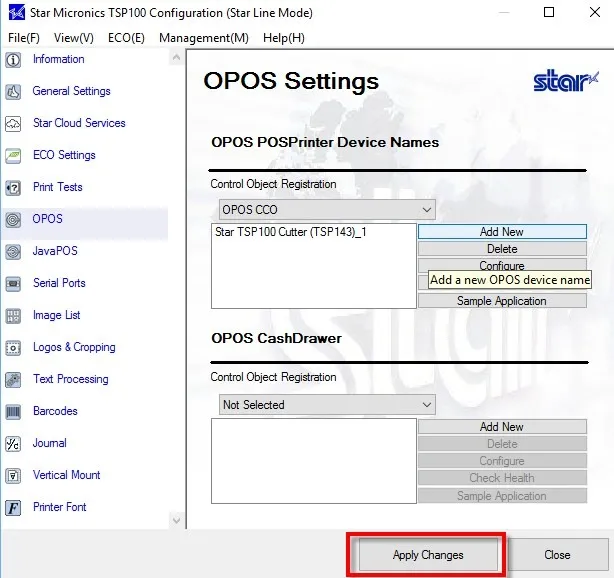Click Configure for POSPrinter device
Screen dimensions: 614x578
[x=502, y=265]
